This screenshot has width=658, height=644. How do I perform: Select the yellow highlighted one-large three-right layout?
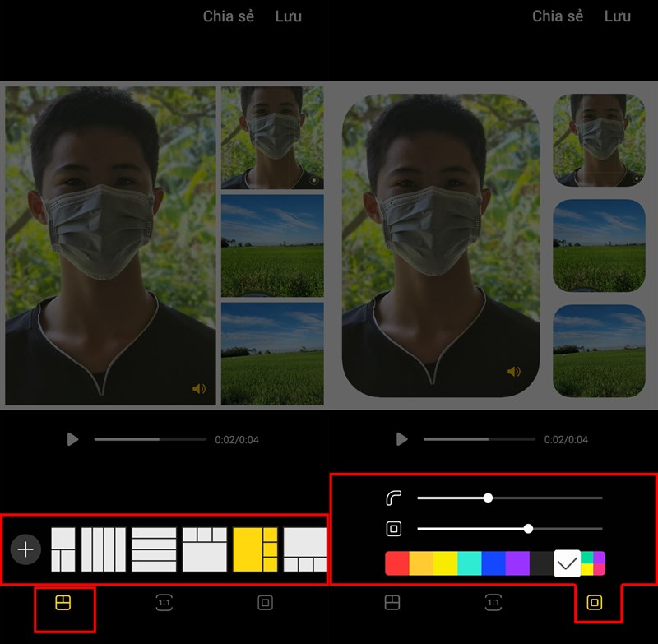click(x=255, y=549)
